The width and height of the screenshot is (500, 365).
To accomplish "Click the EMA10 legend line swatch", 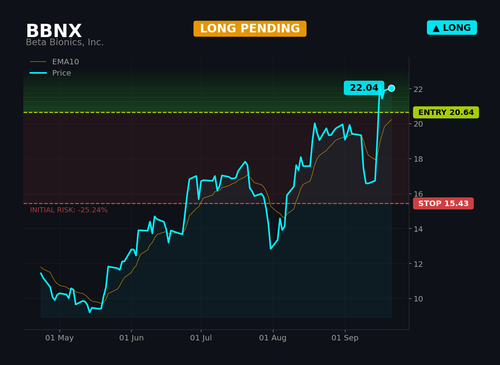I will pos(38,62).
